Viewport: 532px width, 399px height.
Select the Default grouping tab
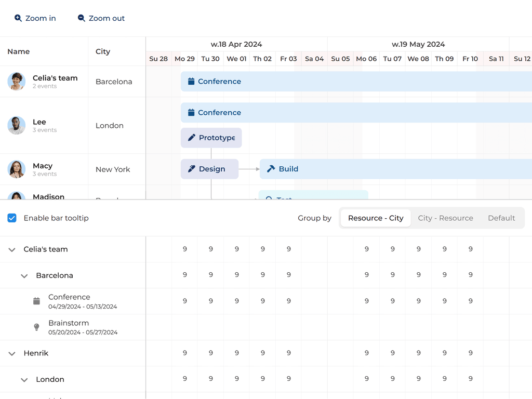[501, 218]
